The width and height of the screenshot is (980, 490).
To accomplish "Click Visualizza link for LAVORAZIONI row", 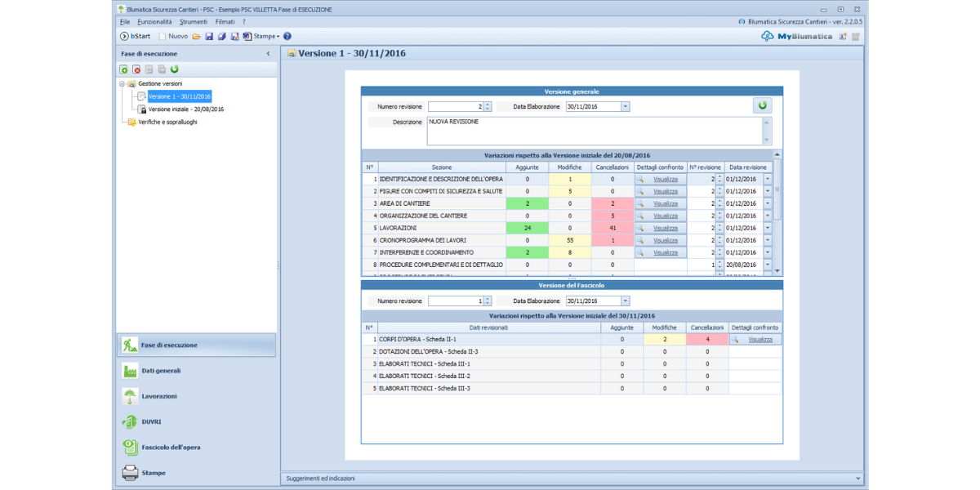I will (666, 228).
